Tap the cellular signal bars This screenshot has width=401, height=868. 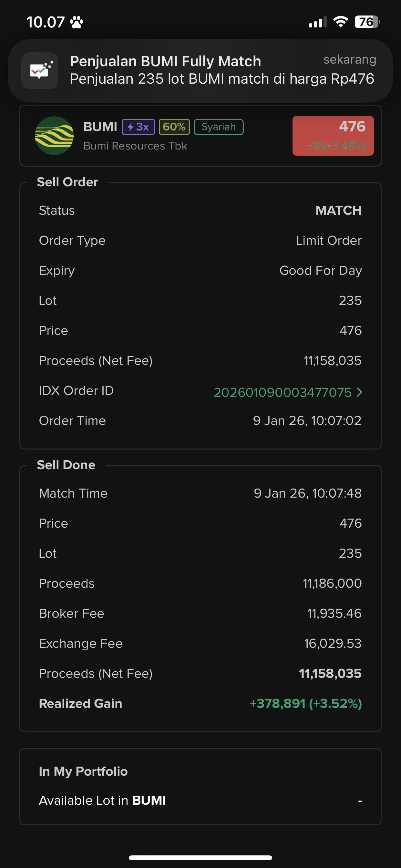[x=317, y=22]
